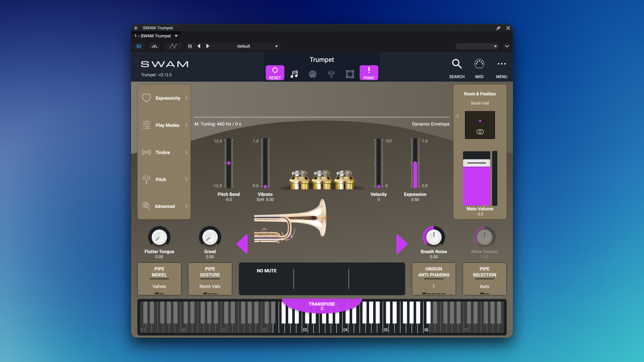Expand the host bar chevron at far right
The image size is (644, 362).
(507, 46)
